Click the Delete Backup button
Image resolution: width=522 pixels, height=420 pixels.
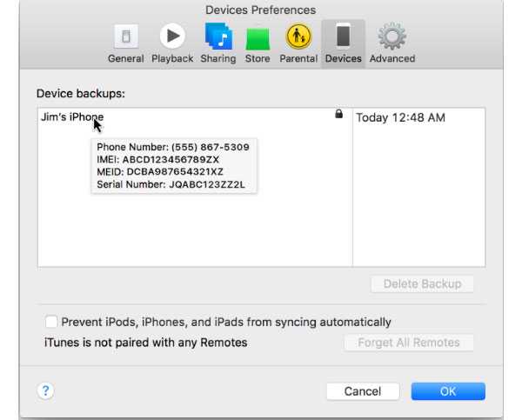coord(422,283)
